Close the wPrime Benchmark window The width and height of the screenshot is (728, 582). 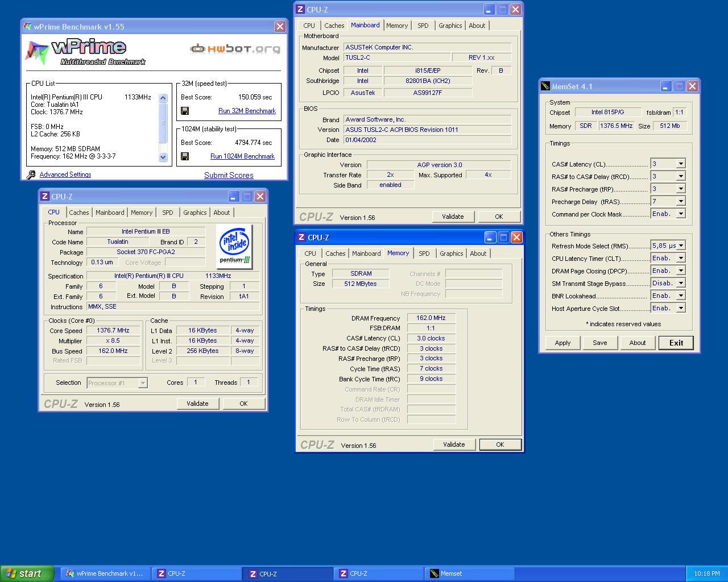(x=280, y=27)
